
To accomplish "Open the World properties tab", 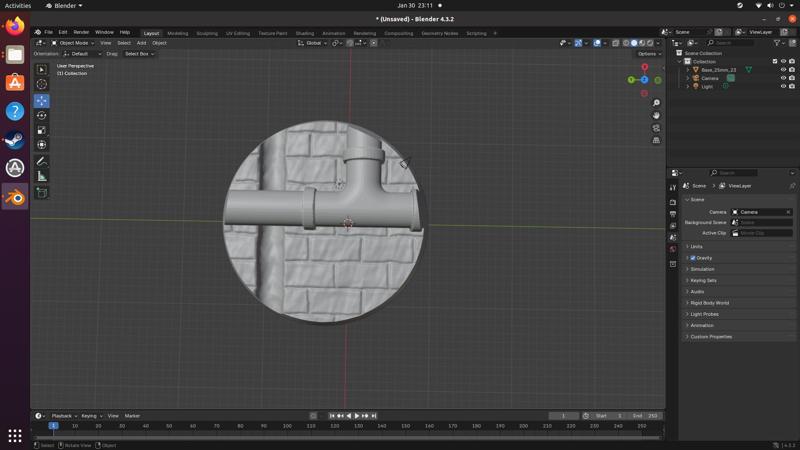I will tap(673, 249).
